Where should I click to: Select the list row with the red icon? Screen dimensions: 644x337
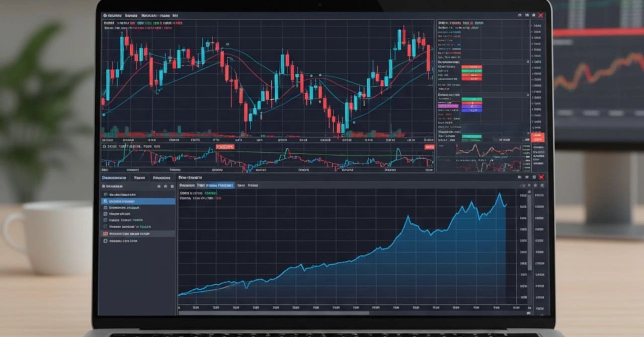(138, 234)
